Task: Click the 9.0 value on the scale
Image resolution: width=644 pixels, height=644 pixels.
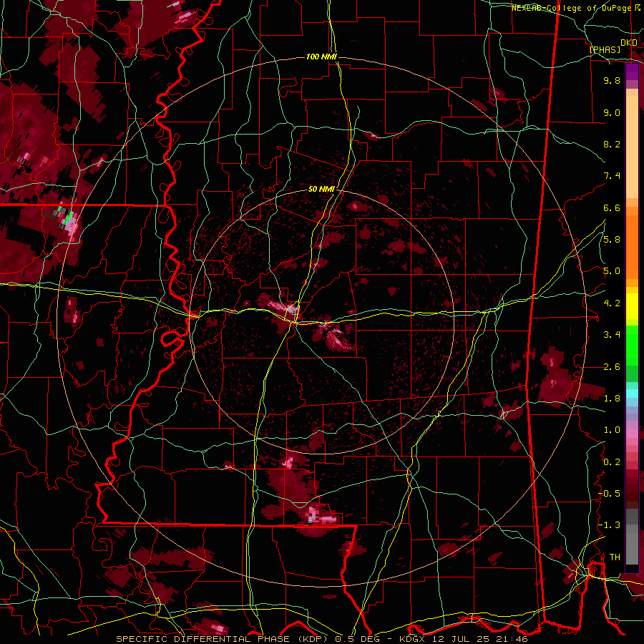Action: 612,112
